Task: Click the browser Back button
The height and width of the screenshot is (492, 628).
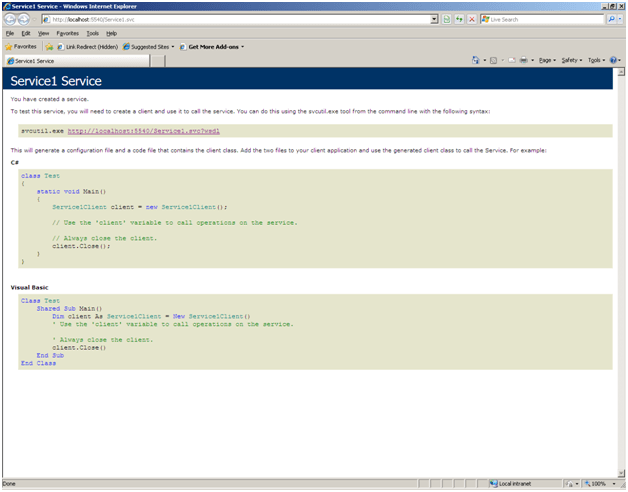Action: pos(11,19)
